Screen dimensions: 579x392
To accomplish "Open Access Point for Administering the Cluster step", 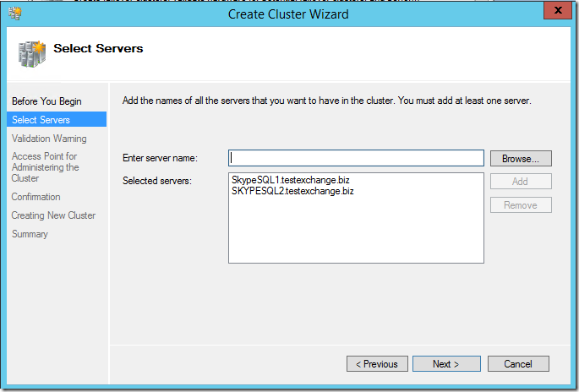I will tap(46, 167).
